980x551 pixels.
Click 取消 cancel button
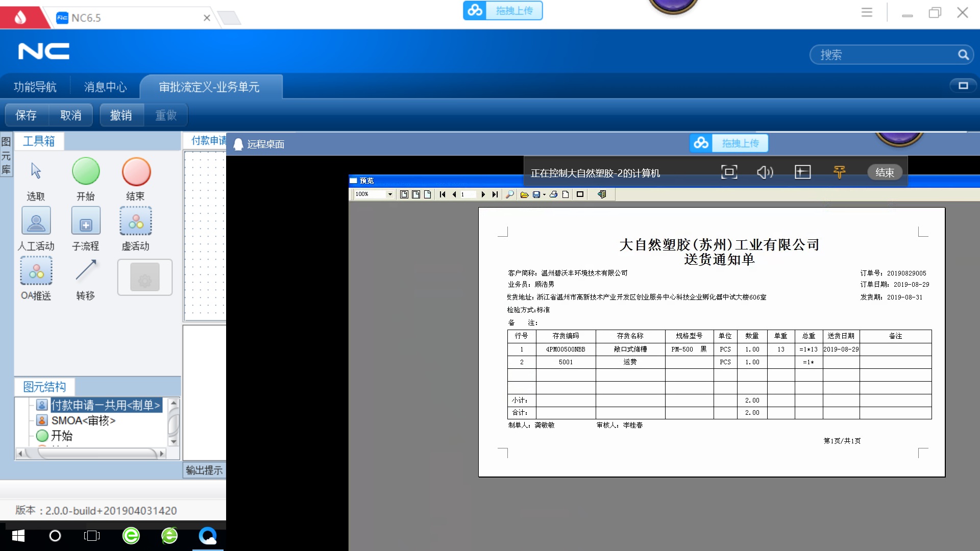[71, 115]
